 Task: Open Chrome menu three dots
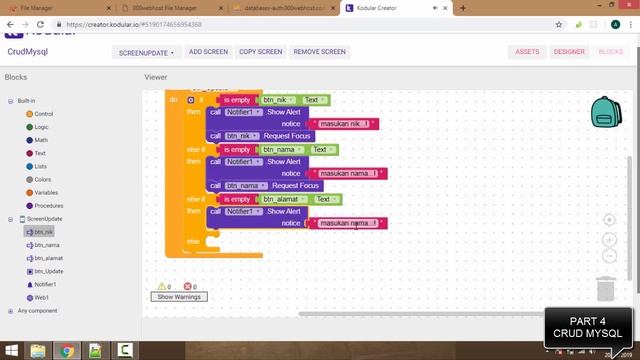(x=631, y=24)
